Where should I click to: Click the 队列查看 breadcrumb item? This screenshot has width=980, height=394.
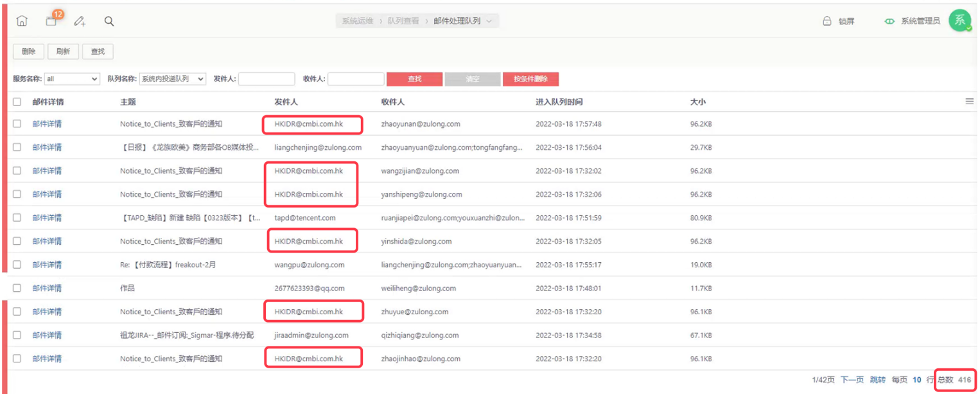(403, 21)
